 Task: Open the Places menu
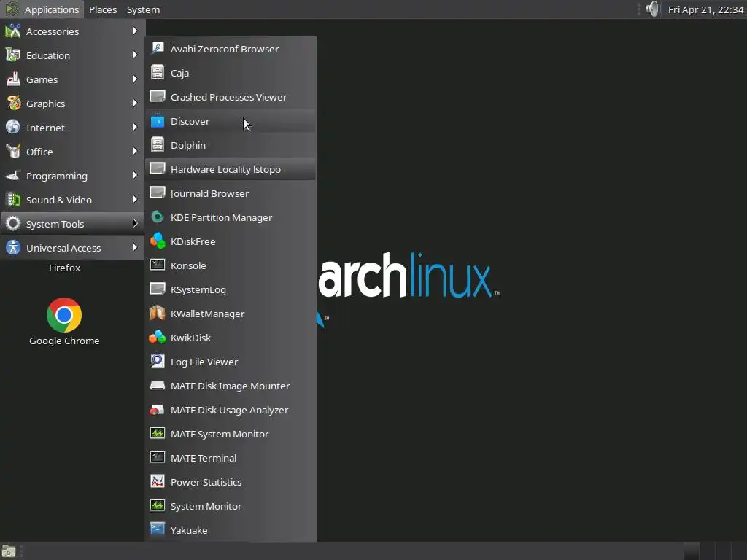click(x=103, y=9)
